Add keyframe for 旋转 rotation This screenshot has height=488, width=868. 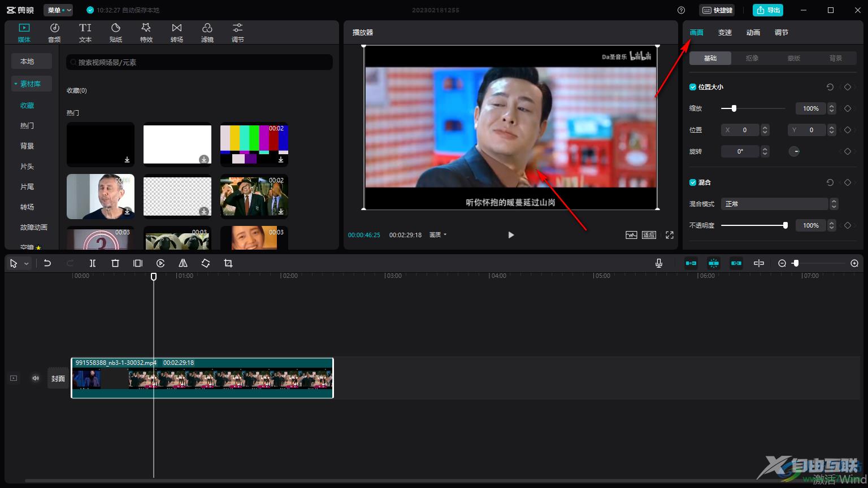click(848, 151)
